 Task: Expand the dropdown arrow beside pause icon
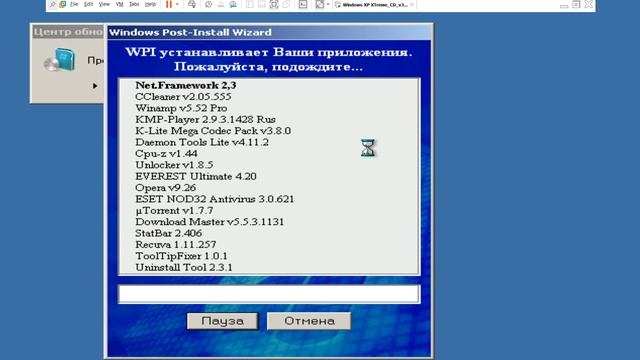click(177, 4)
